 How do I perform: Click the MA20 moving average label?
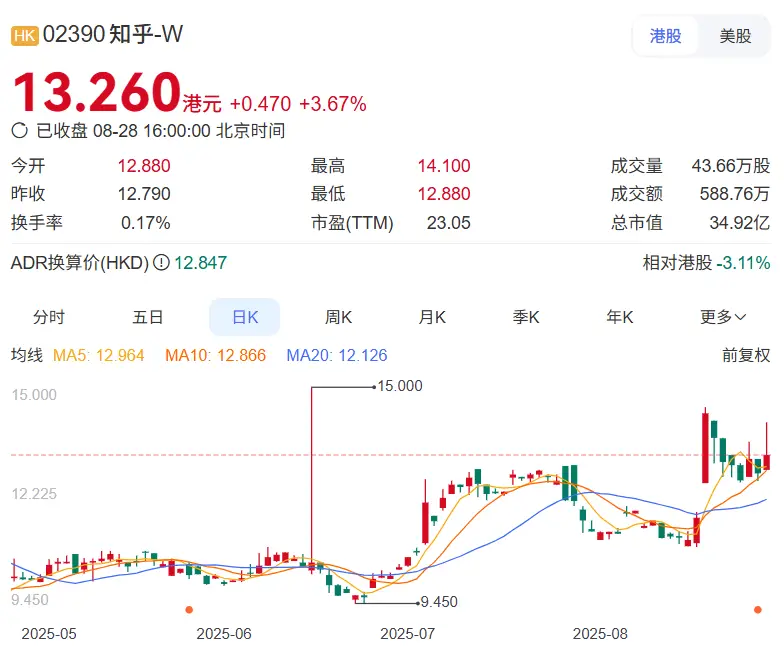point(336,355)
